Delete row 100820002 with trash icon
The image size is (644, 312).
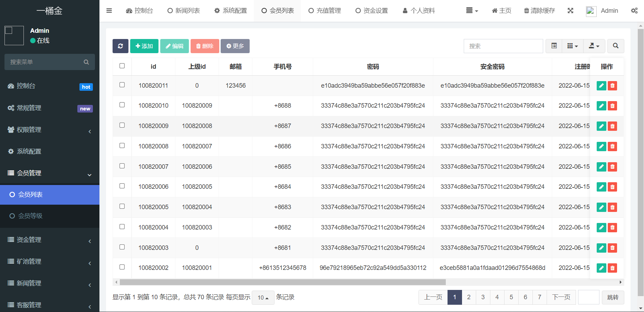pyautogui.click(x=613, y=268)
